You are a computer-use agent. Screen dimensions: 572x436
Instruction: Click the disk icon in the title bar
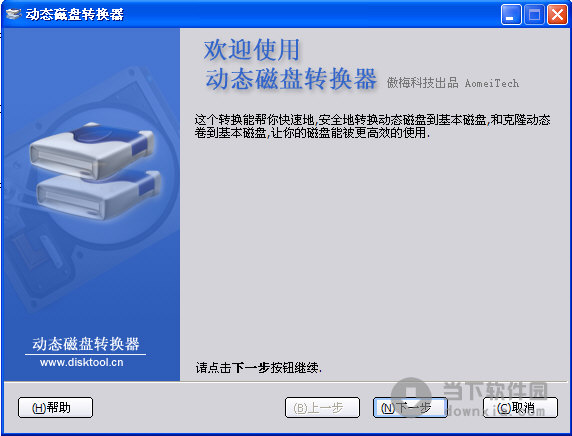(14, 14)
